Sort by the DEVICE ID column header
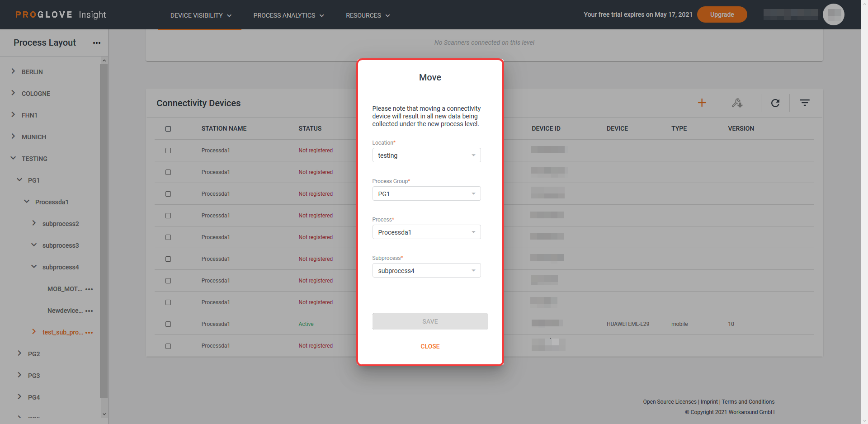Screen dimensions: 868x424 (x=546, y=129)
